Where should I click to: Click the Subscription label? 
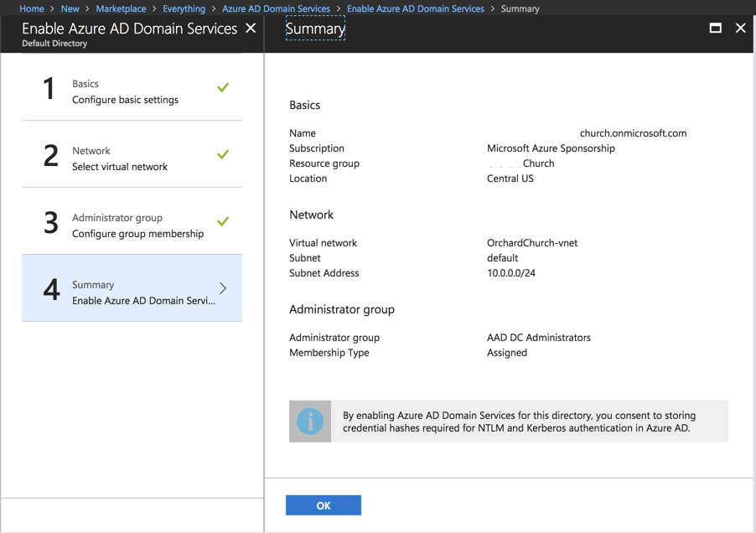pyautogui.click(x=317, y=148)
